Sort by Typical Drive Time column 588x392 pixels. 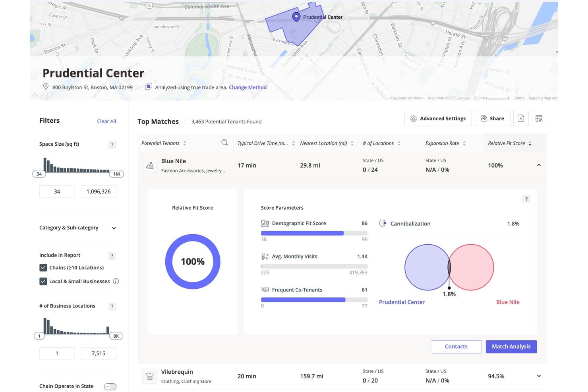coord(293,143)
